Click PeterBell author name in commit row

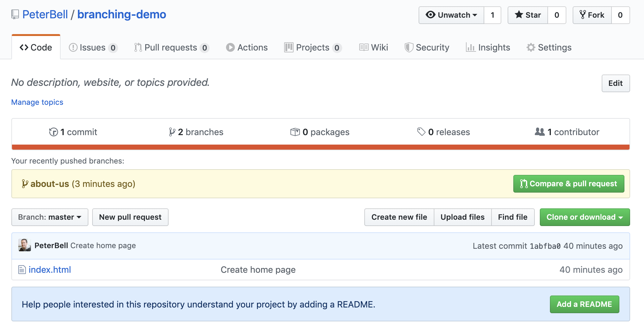click(x=51, y=246)
